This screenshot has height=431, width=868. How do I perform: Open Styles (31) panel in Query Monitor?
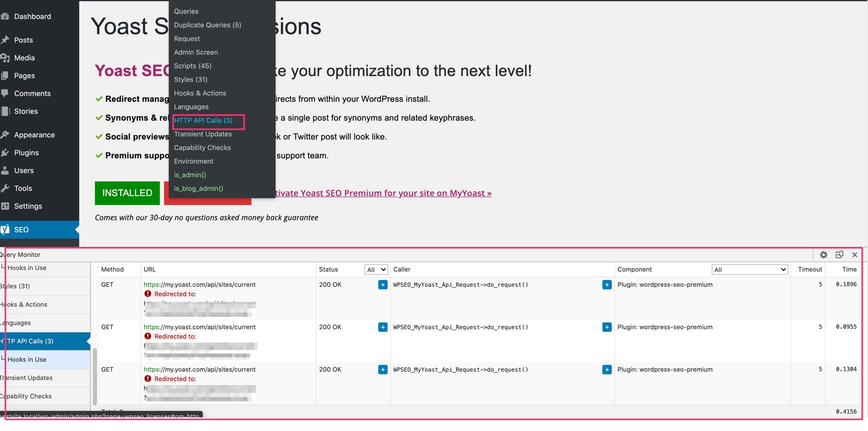click(x=45, y=286)
